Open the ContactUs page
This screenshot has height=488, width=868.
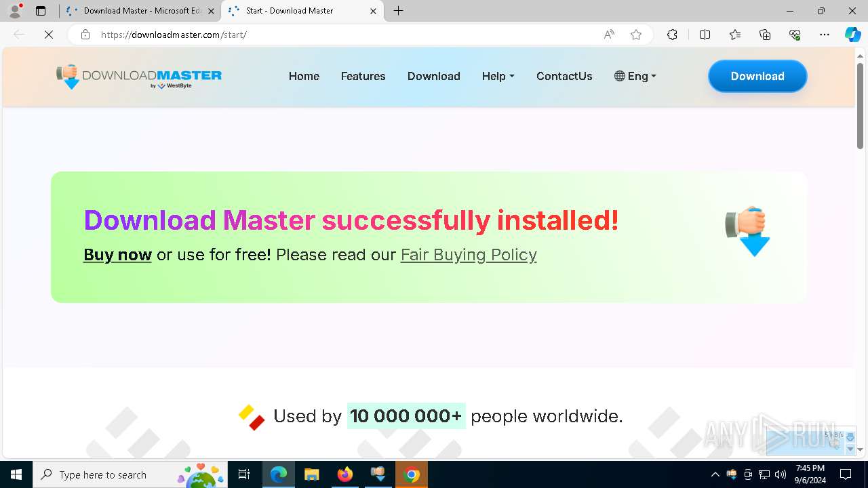564,76
